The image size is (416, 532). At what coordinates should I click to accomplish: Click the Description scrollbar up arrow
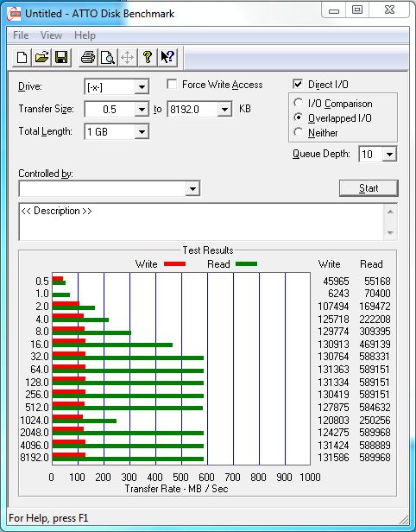coord(390,212)
